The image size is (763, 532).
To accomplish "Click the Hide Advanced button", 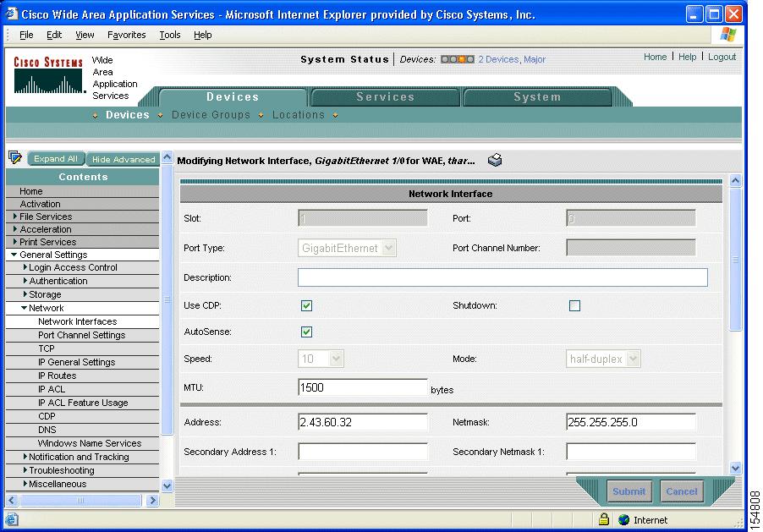I will (x=124, y=159).
